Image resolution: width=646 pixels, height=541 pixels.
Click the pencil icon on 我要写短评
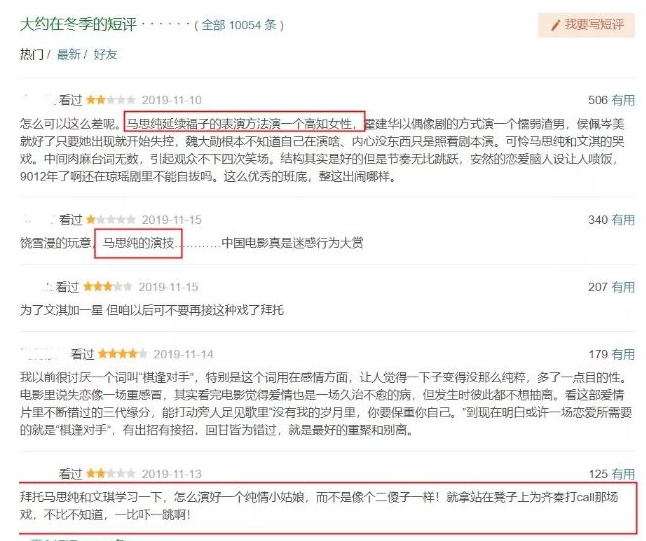pyautogui.click(x=555, y=25)
